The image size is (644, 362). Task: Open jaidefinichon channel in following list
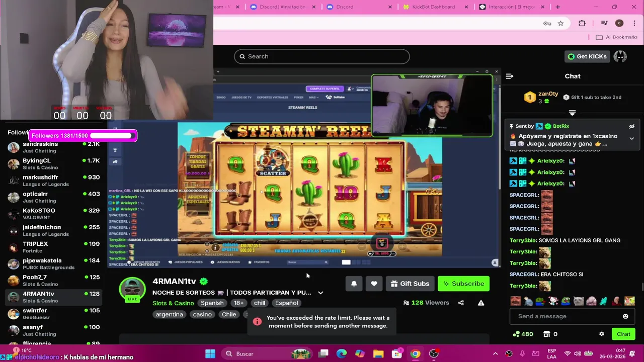tap(54, 230)
